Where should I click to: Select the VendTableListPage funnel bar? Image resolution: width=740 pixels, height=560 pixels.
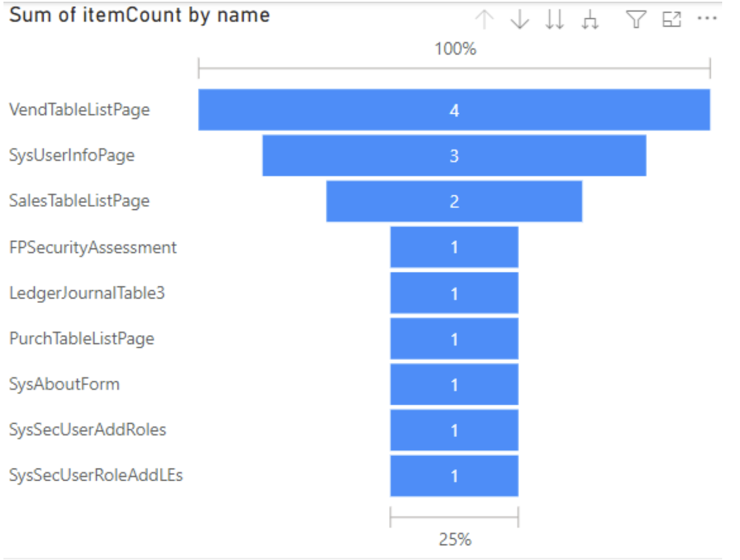coord(454,110)
